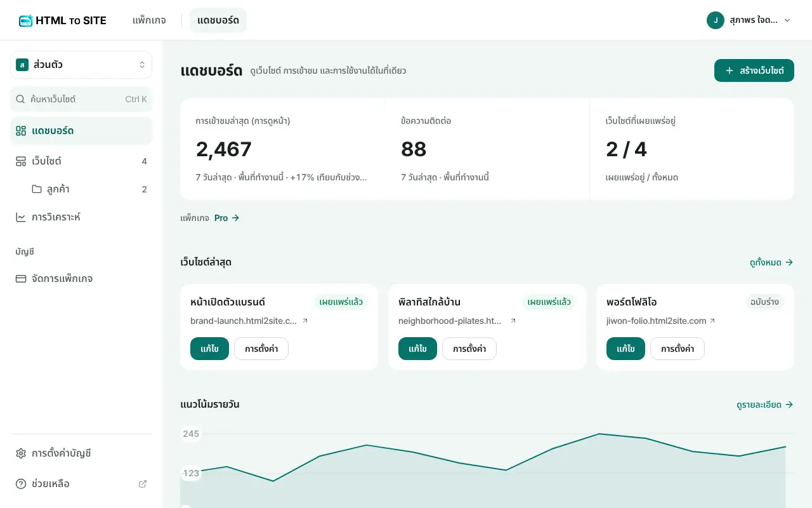Screen dimensions: 812x508
Task: Click the workspace badge icon beside ส่วนตัว
Action: click(22, 65)
